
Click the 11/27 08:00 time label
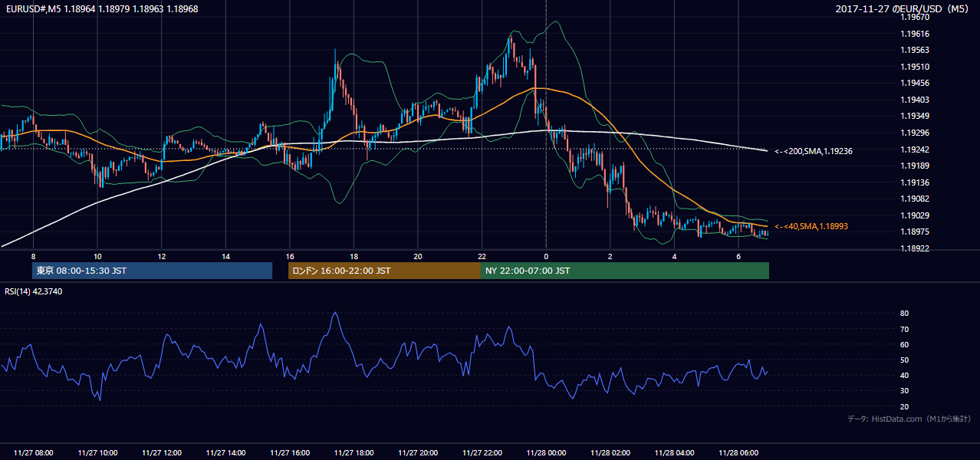click(x=34, y=453)
